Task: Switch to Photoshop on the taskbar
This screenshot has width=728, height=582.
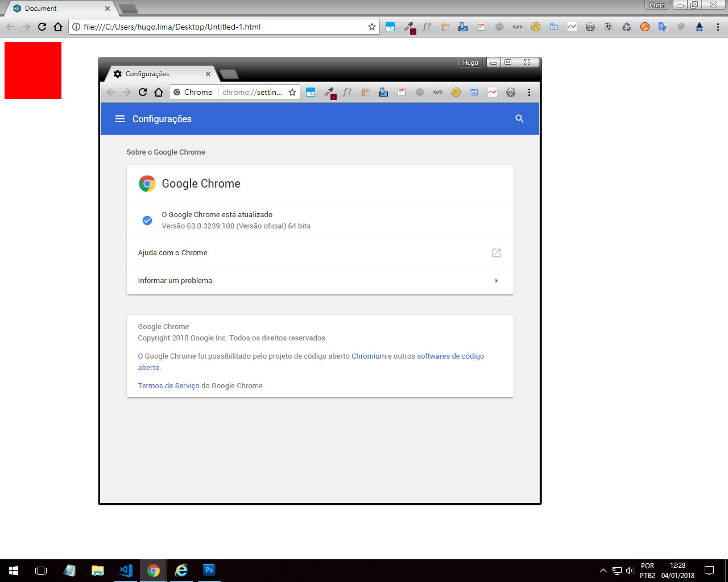Action: click(209, 571)
